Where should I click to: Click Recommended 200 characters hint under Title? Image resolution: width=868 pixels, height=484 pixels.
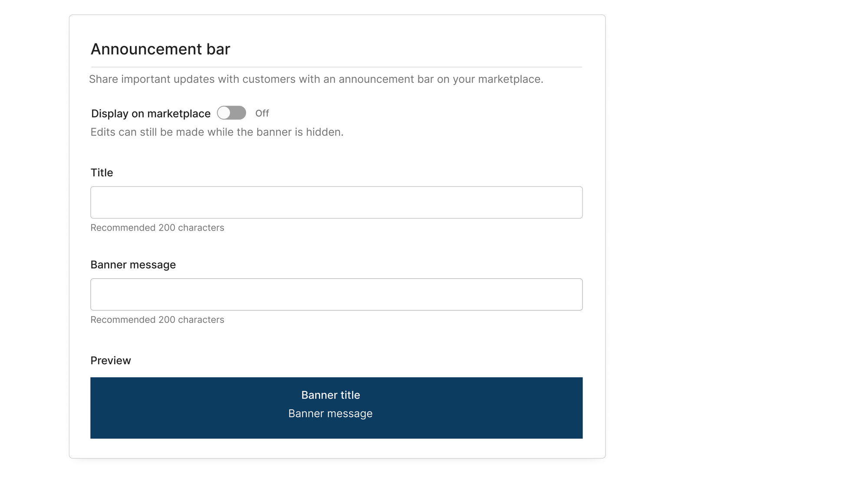[157, 228]
